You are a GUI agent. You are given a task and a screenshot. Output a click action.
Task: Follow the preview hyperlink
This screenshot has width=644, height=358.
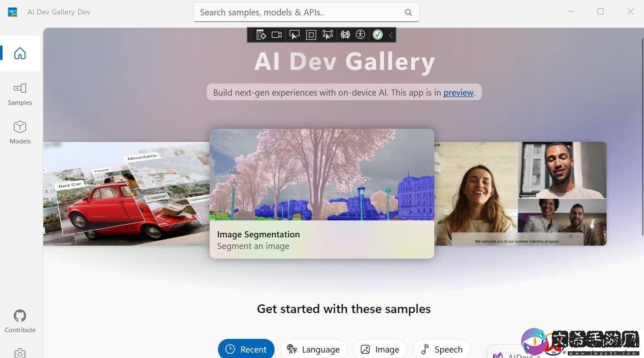pos(458,92)
